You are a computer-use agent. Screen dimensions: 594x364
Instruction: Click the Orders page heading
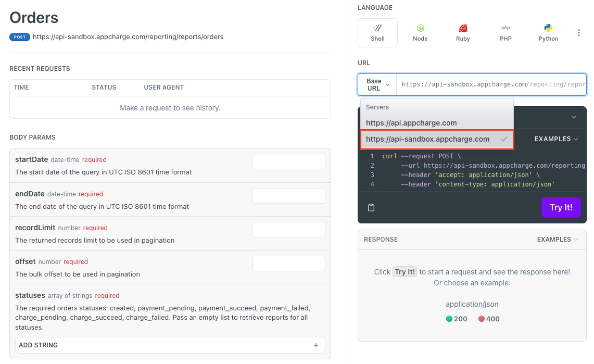34,18
